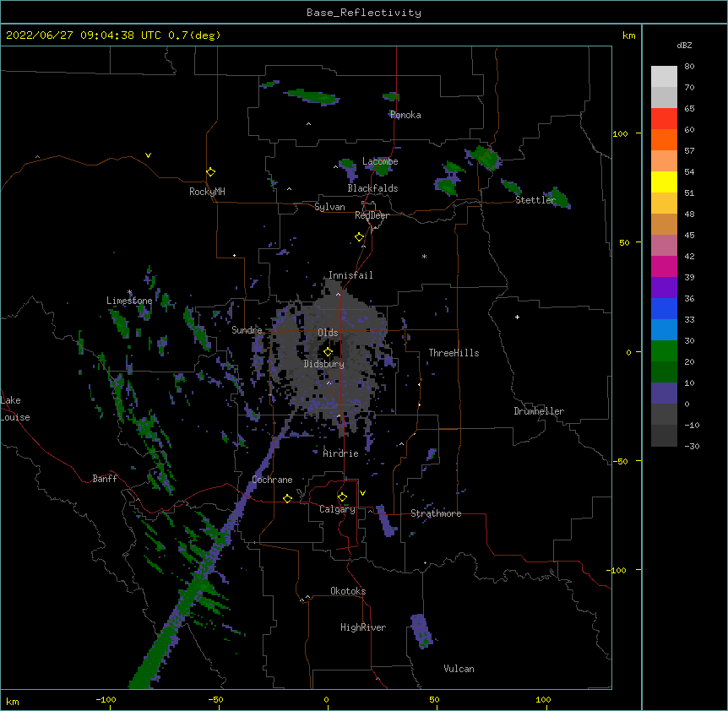
Task: Click the yellow diamond marker near Olds
Action: 328,352
